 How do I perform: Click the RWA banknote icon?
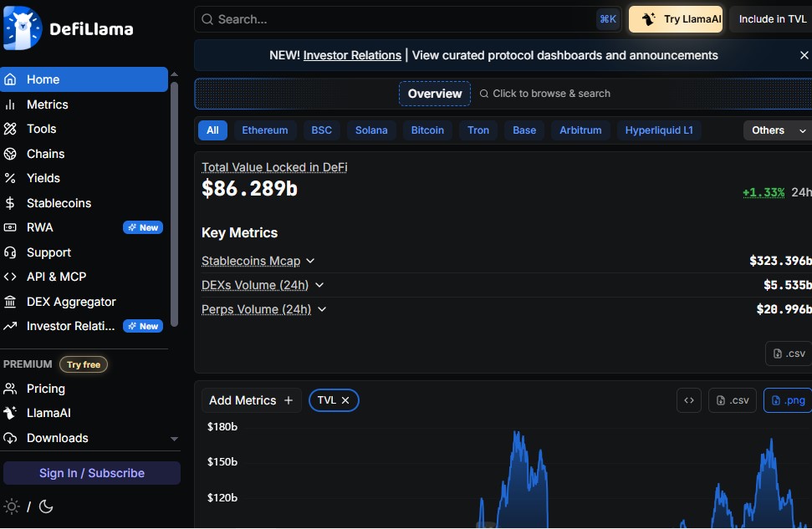pyautogui.click(x=10, y=227)
